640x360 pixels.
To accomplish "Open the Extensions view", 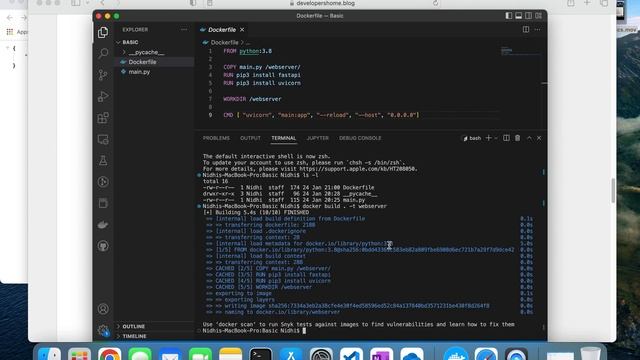I will [x=103, y=118].
